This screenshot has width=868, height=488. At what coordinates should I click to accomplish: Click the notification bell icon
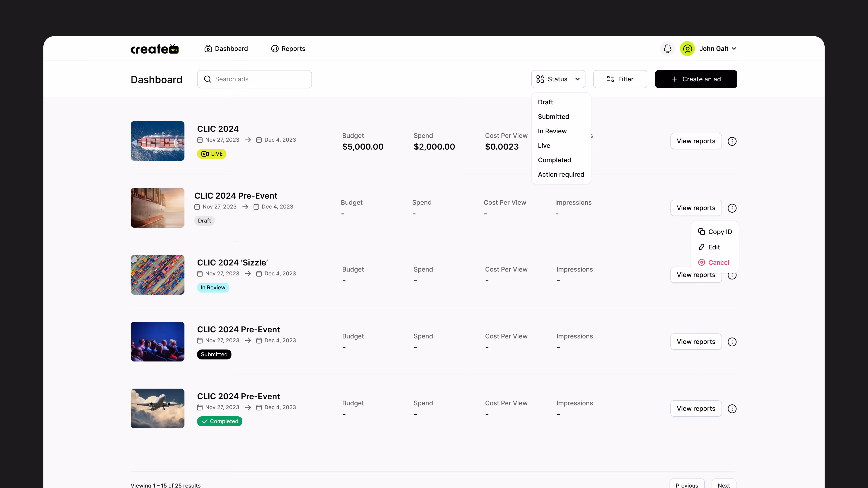click(x=668, y=49)
